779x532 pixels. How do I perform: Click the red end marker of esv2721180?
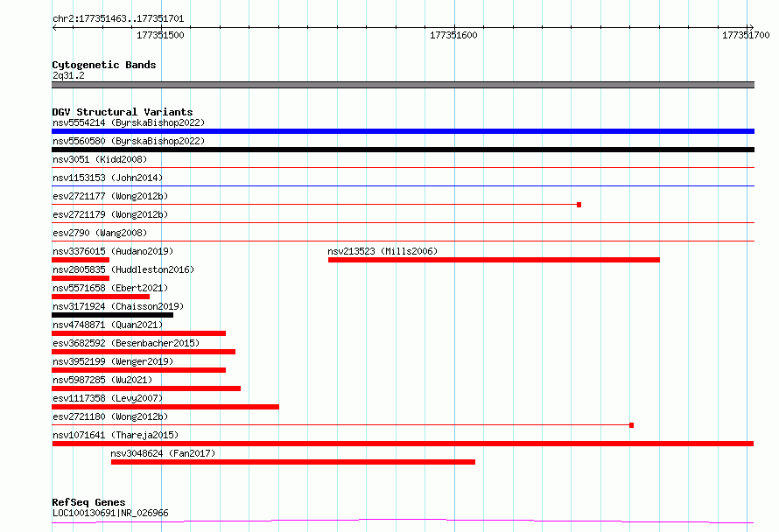tap(631, 425)
